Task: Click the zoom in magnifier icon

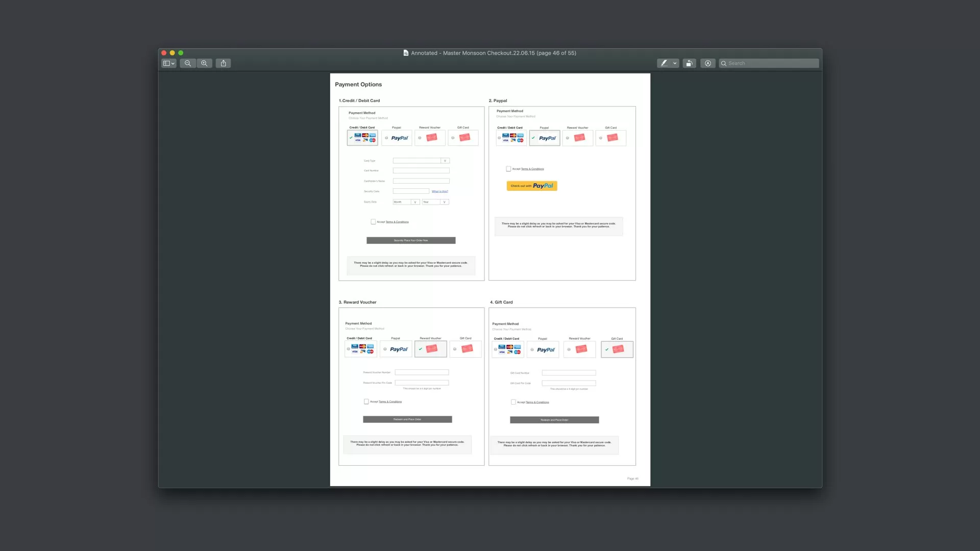Action: (204, 63)
